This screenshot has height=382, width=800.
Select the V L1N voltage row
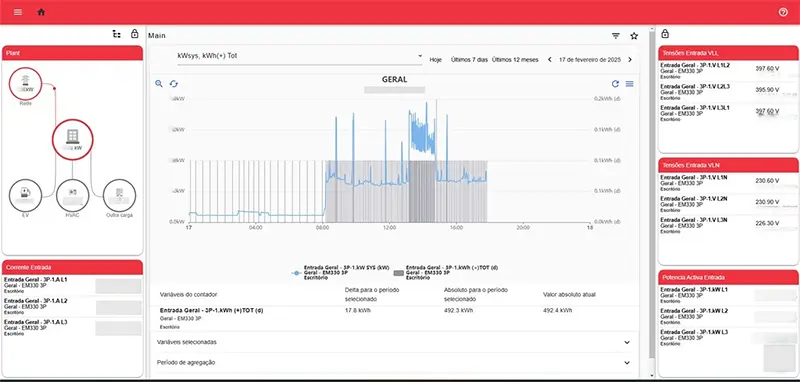(x=728, y=183)
